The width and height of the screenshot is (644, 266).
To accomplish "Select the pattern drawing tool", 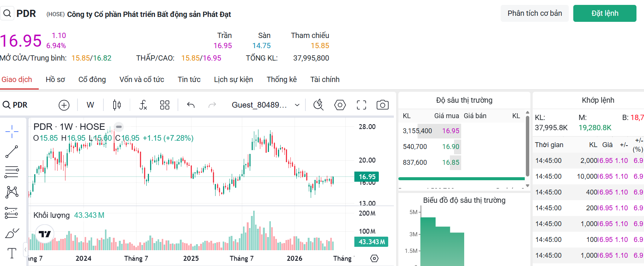I will pyautogui.click(x=12, y=192).
